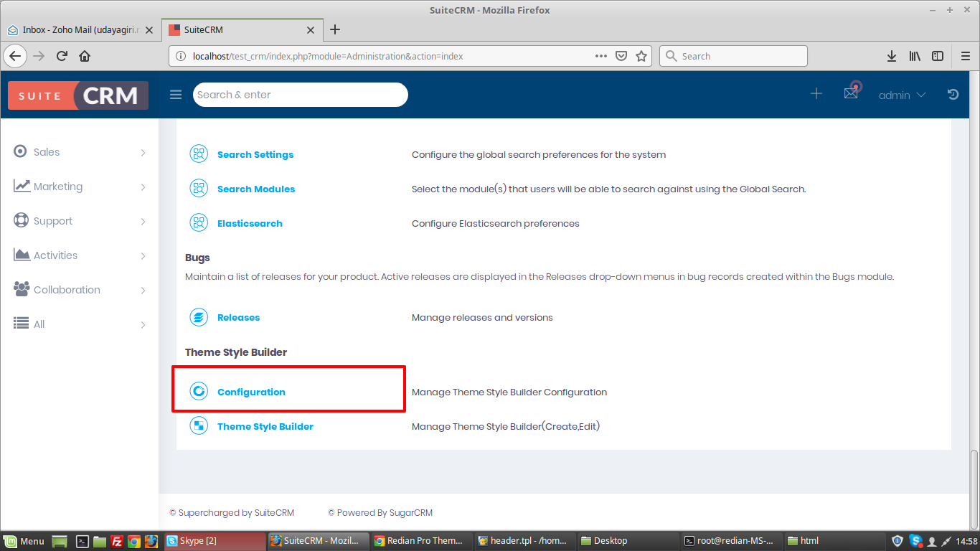Image resolution: width=980 pixels, height=551 pixels.
Task: Open a new browser tab
Action: pyautogui.click(x=334, y=30)
